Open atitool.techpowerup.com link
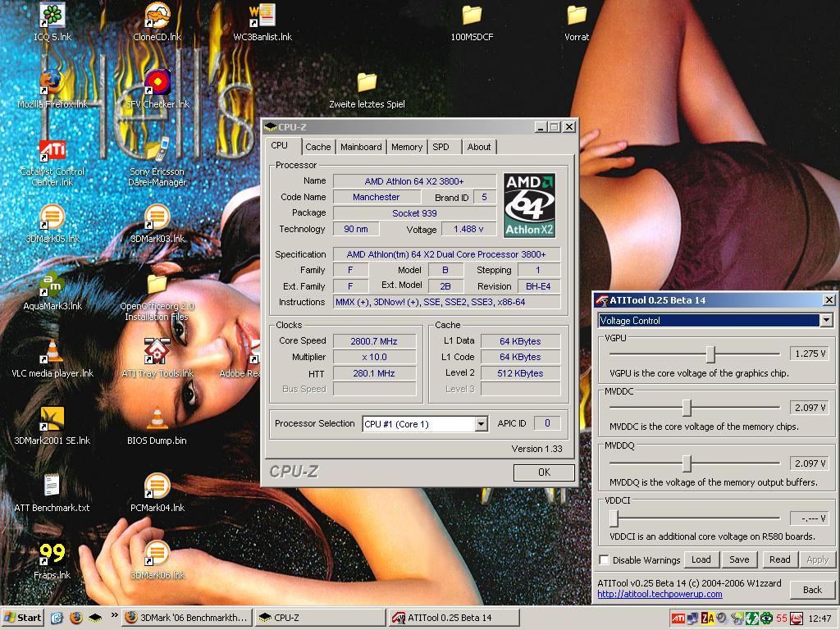This screenshot has height=630, width=840. (x=660, y=594)
